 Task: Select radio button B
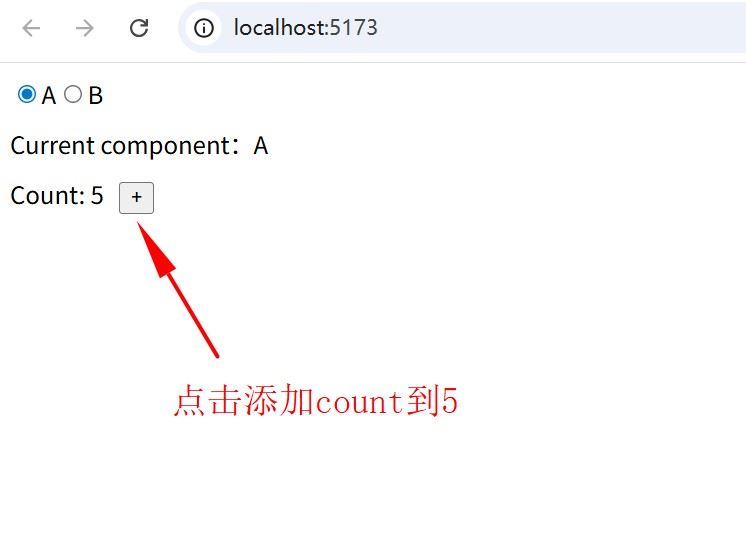(73, 94)
